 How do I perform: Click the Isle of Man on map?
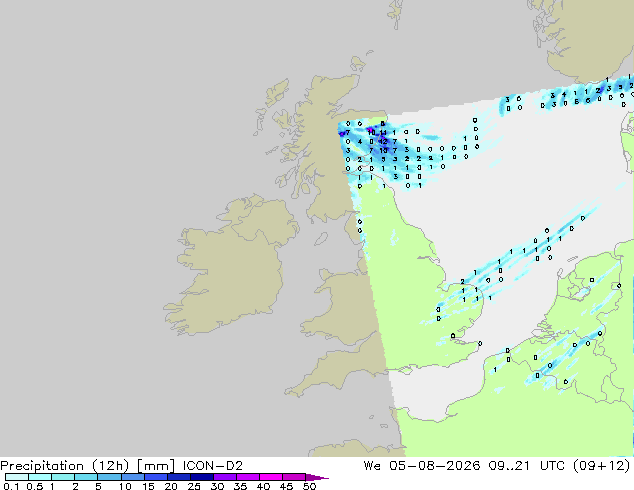click(x=321, y=239)
